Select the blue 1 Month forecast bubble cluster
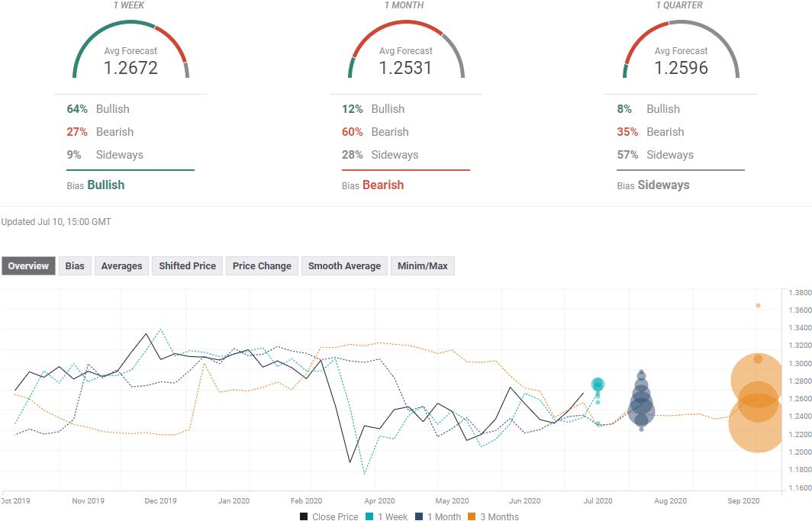This screenshot has width=812, height=521. pos(642,400)
